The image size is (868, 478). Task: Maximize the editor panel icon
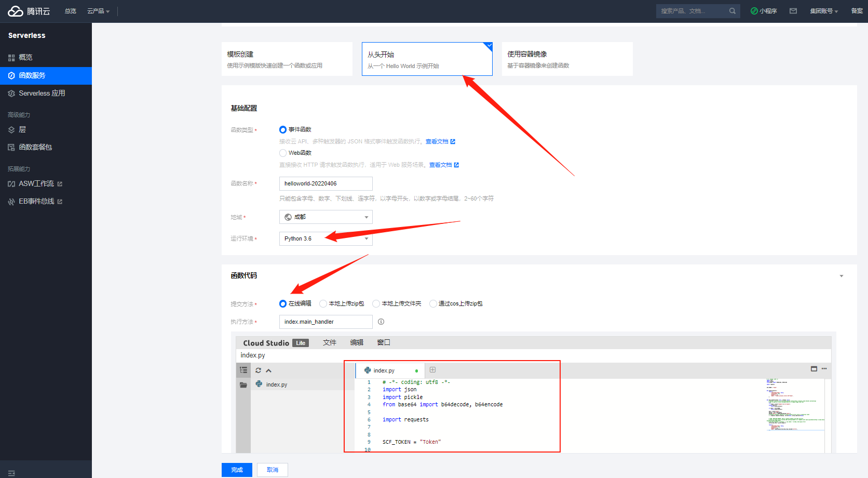point(814,369)
